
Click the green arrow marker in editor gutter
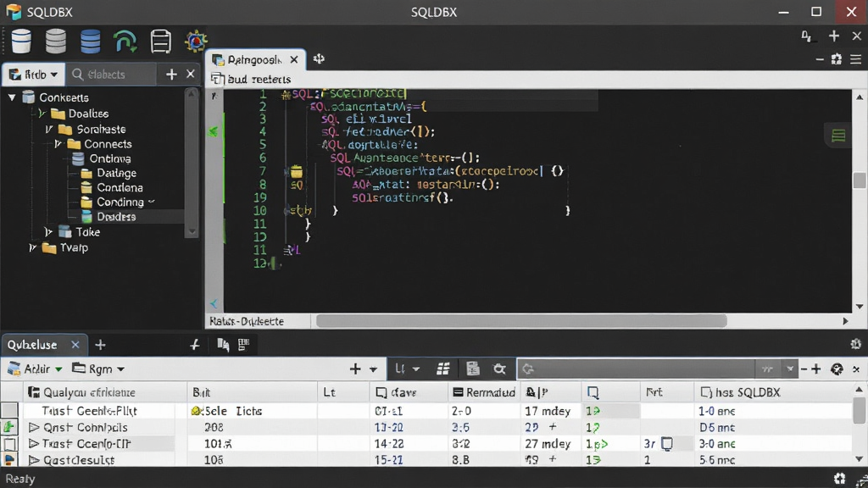[x=214, y=131]
